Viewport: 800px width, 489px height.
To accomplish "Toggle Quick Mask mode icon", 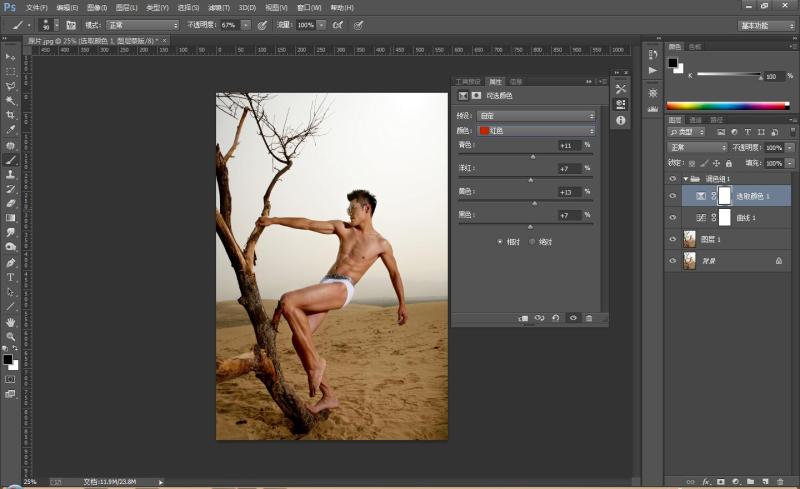I will 10,379.
